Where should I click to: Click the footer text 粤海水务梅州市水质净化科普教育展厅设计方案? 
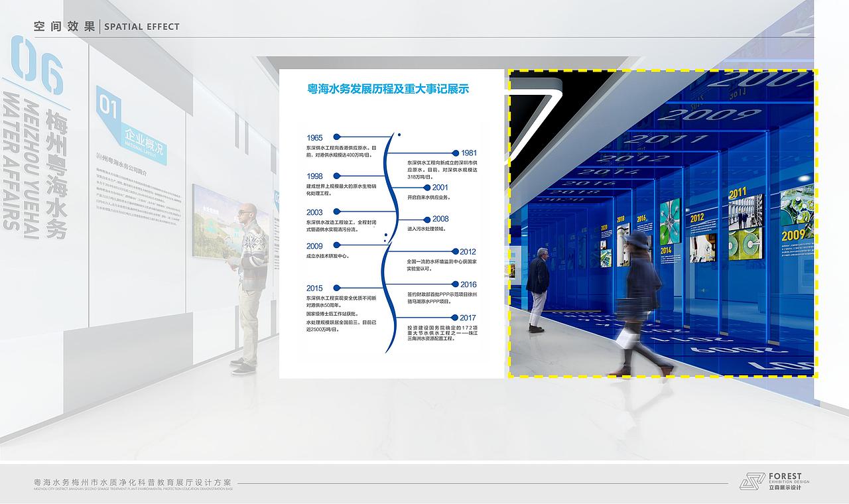pyautogui.click(x=132, y=482)
